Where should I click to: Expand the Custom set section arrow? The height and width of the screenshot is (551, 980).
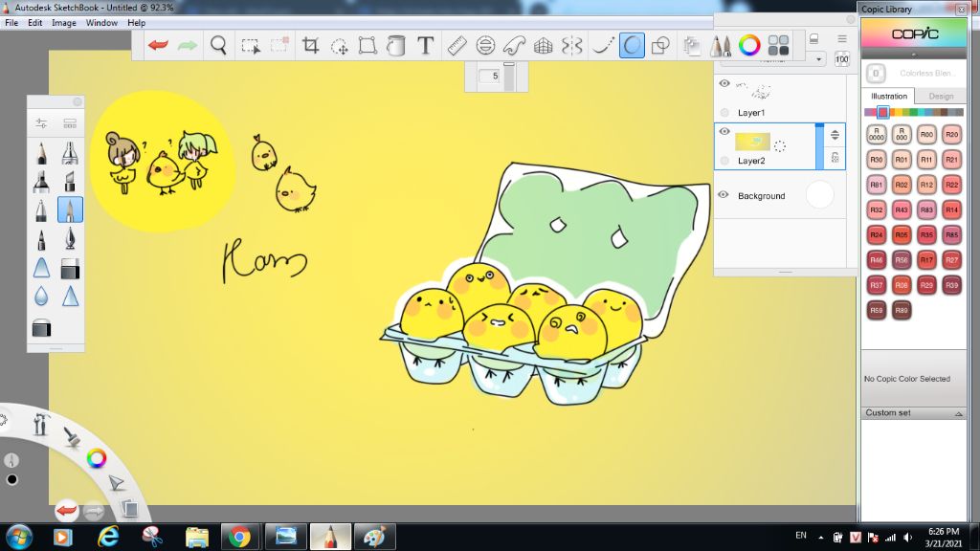click(x=959, y=413)
